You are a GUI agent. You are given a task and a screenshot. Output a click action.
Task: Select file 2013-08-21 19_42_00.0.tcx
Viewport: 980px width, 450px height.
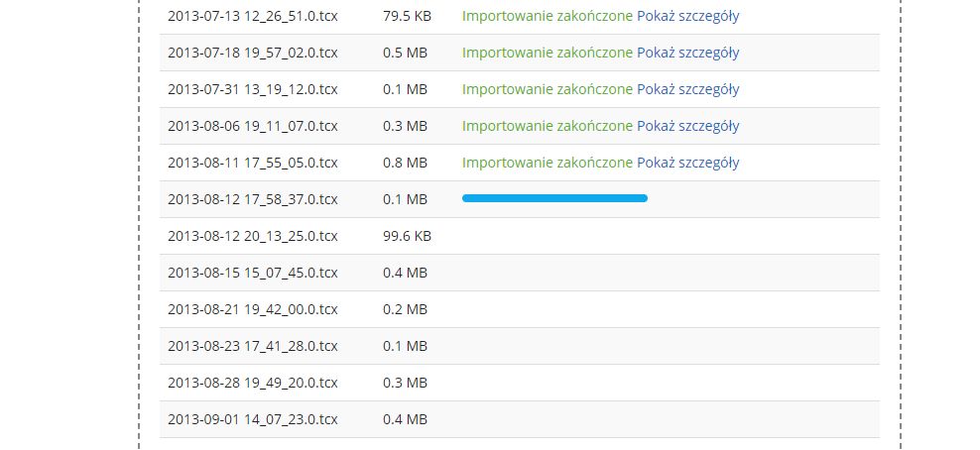253,309
